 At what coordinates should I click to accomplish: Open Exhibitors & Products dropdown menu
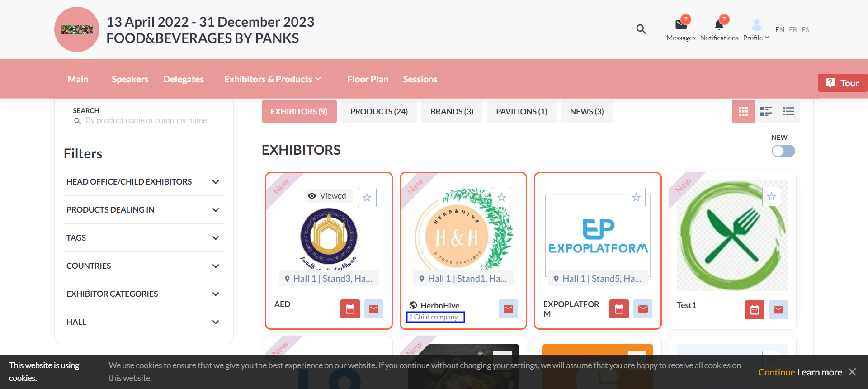point(273,79)
